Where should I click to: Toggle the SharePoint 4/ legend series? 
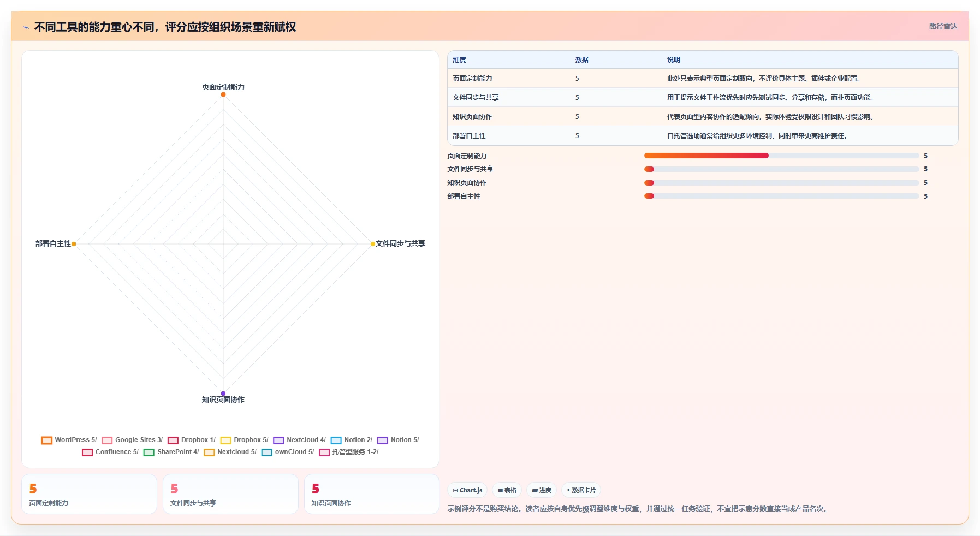click(171, 452)
